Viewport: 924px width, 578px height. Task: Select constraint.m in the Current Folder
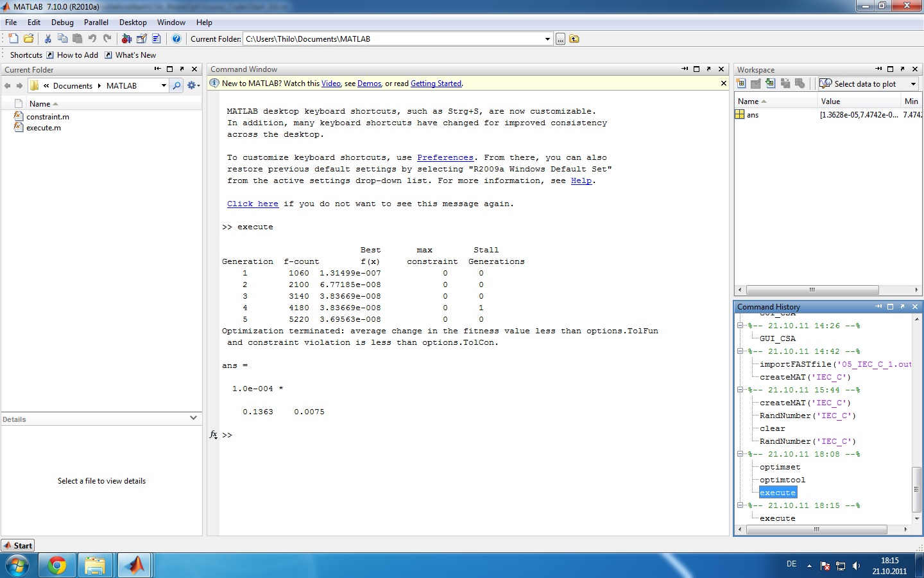coord(47,117)
